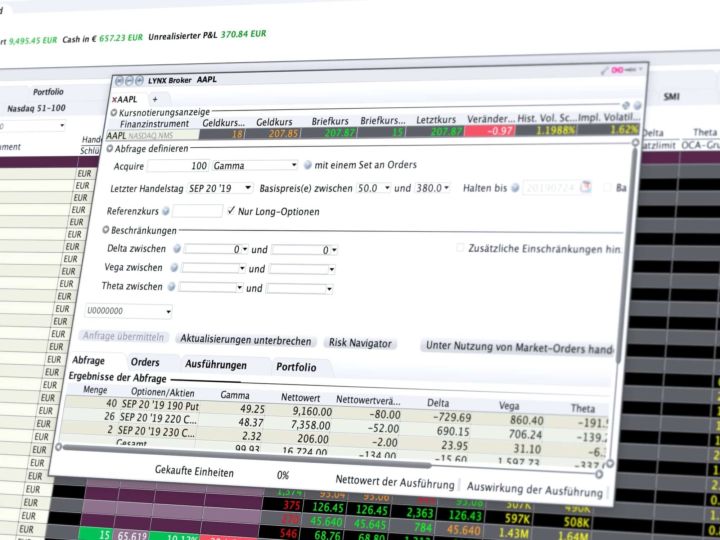Click the pencil edit icon in the title bar
Screen dimensions: 720x540
[x=604, y=71]
